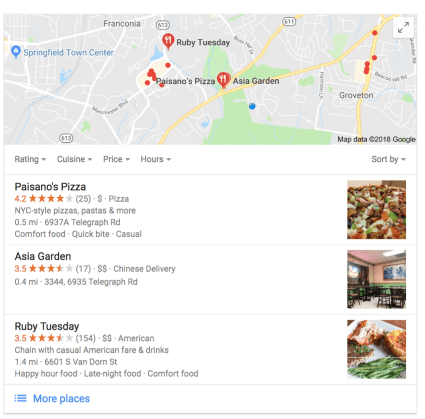This screenshot has width=425, height=419.
Task: Click the Ruby Tuesday restaurant map pin
Action: (168, 42)
